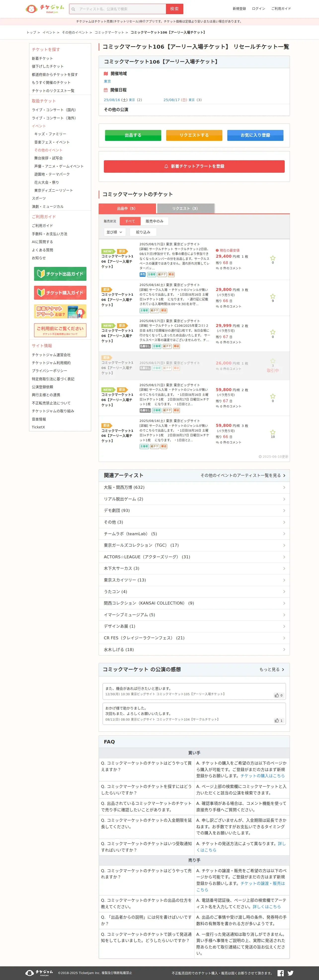Open その他のイベントのアーティスト一覧を見る
The height and width of the screenshot is (980, 319).
tap(243, 476)
